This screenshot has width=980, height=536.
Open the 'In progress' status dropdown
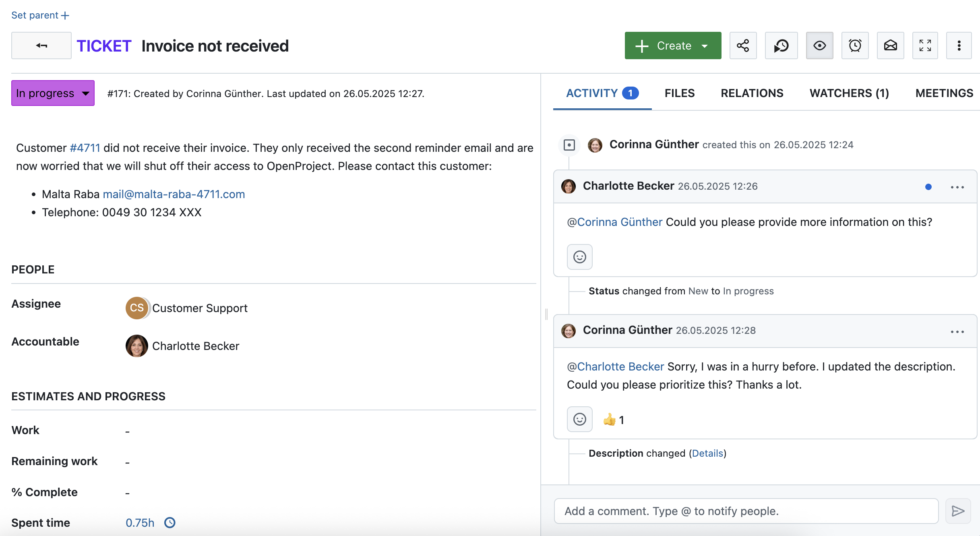tap(53, 93)
